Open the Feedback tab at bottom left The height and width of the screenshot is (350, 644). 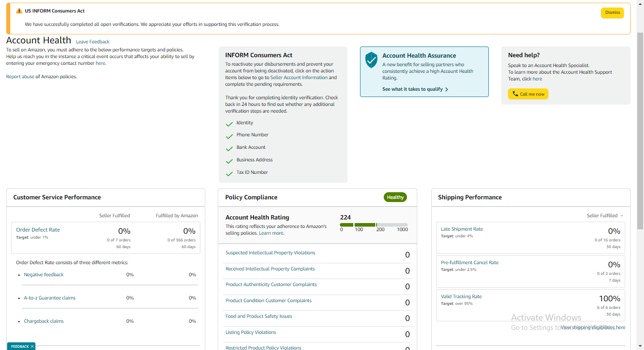click(20, 346)
